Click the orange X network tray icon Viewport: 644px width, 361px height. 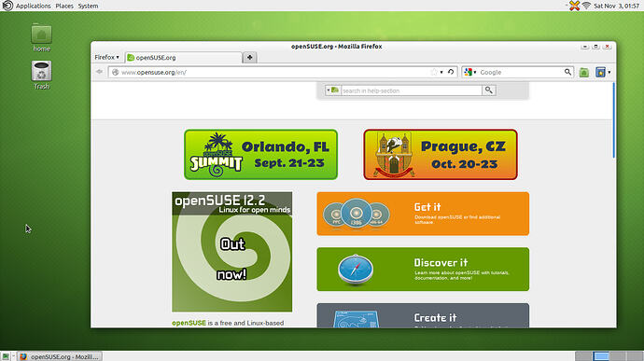(x=574, y=6)
